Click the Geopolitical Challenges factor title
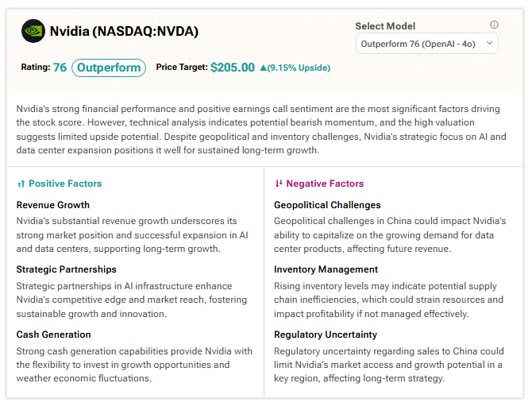532x414 pixels. [x=327, y=205]
